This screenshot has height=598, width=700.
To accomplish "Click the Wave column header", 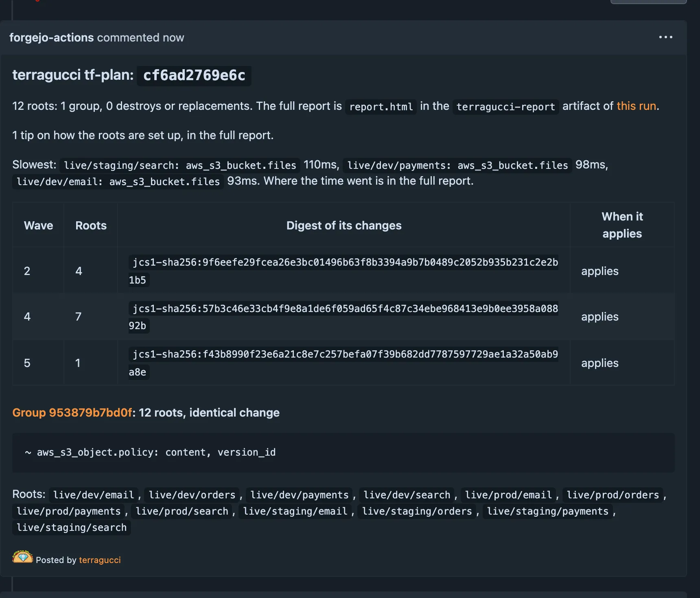I will point(38,225).
